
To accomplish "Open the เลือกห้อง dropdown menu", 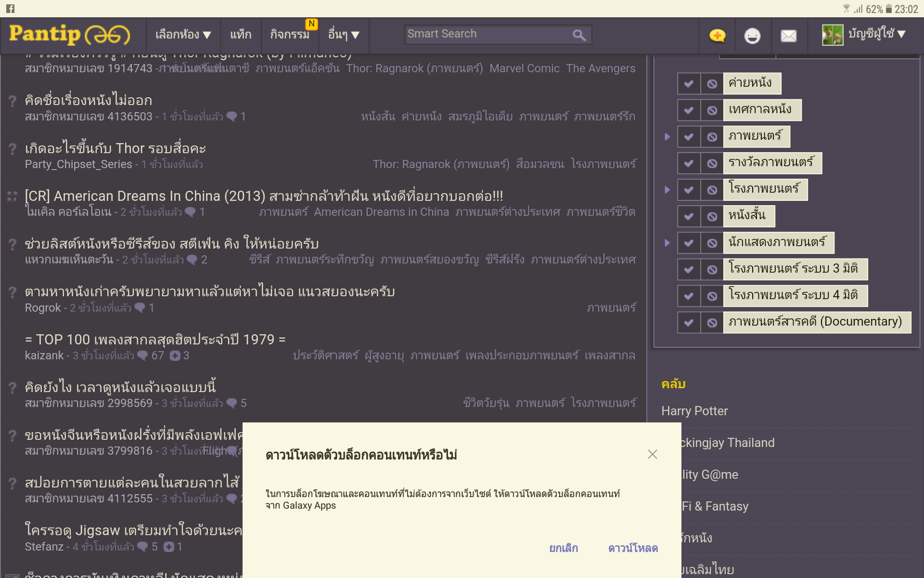I will [183, 35].
